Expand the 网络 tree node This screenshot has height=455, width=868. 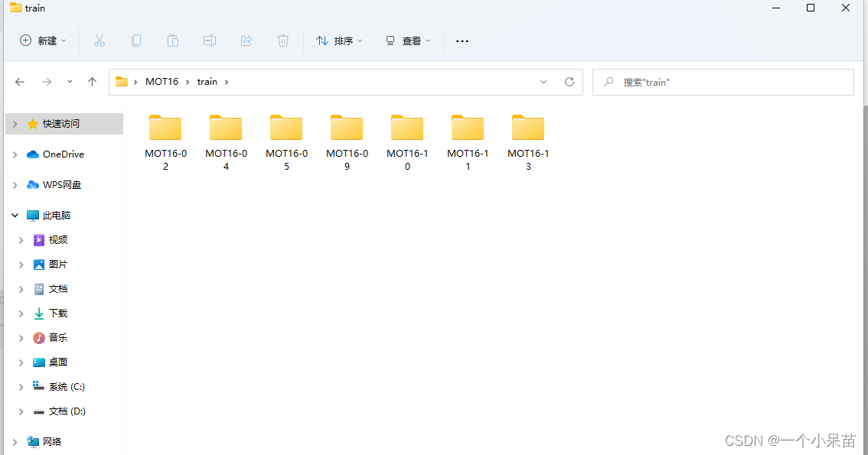pos(15,441)
